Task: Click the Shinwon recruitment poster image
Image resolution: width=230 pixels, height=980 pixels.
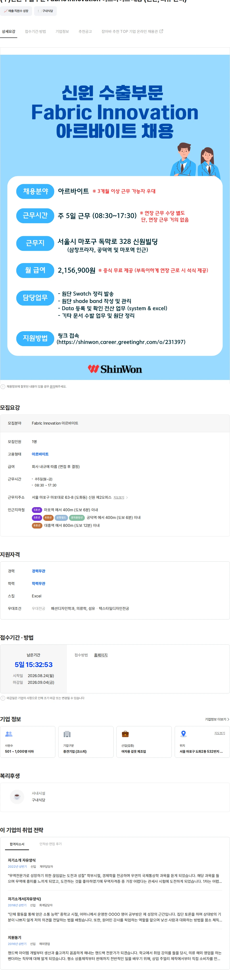Action: tap(115, 217)
